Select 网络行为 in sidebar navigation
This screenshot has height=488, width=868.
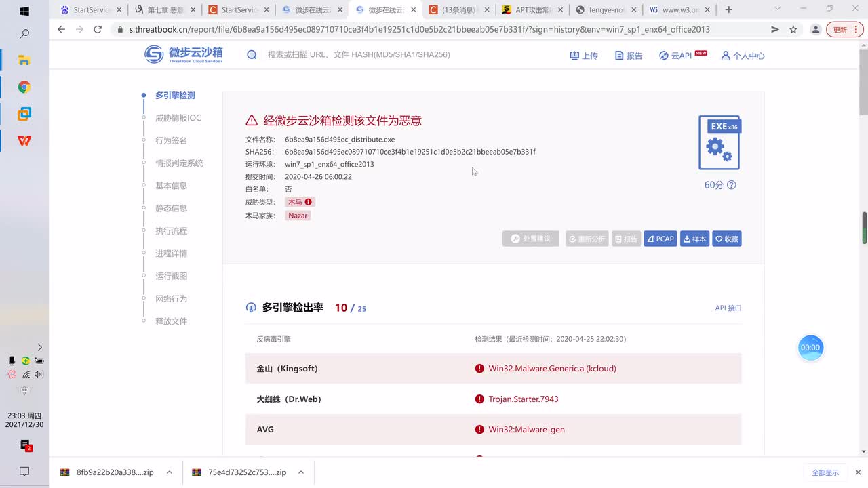click(x=171, y=299)
